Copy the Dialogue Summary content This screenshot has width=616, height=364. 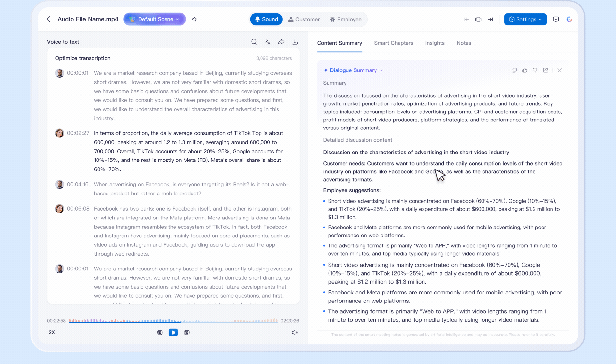(514, 70)
